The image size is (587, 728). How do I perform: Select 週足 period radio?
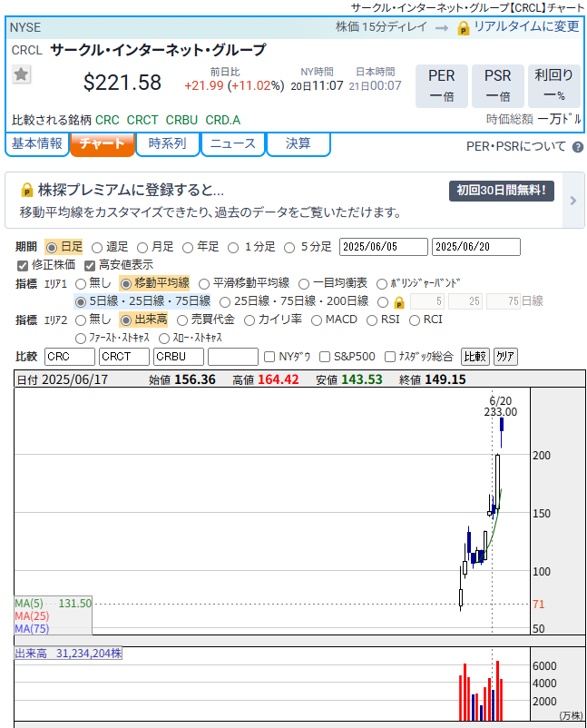pyautogui.click(x=96, y=248)
